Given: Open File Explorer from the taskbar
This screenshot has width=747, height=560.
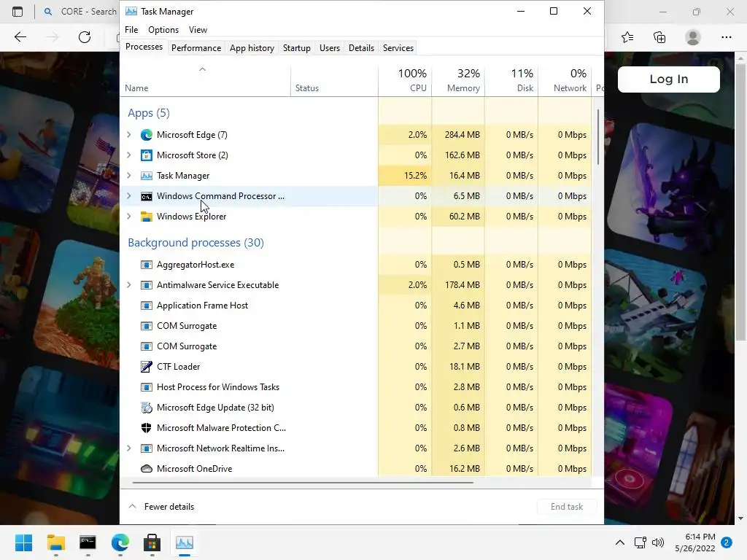Looking at the screenshot, I should click(55, 542).
